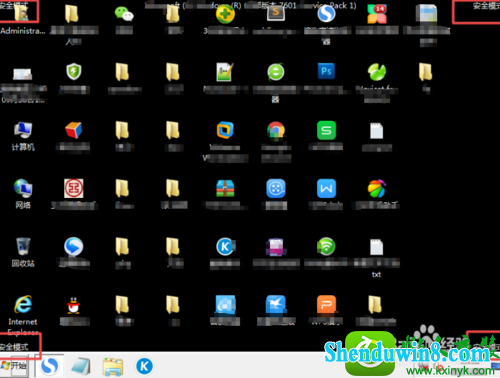The height and width of the screenshot is (378, 500).
Task: Launch WinRAR from the desktop
Action: [225, 188]
